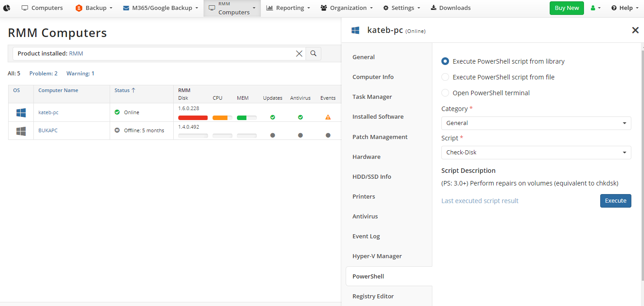Select the Windows OS icon beside kateb-pc
644x306 pixels.
[x=21, y=112]
